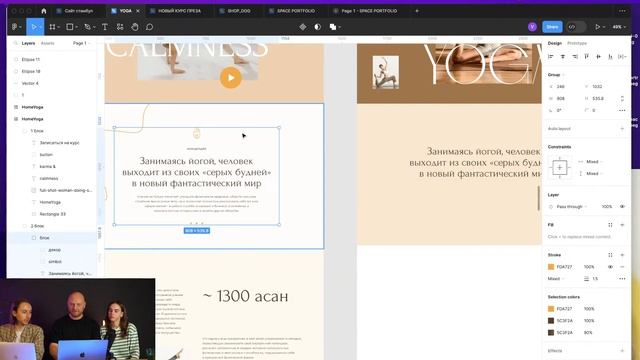
Task: Open stroke position Mixed dropdown
Action: 556,278
